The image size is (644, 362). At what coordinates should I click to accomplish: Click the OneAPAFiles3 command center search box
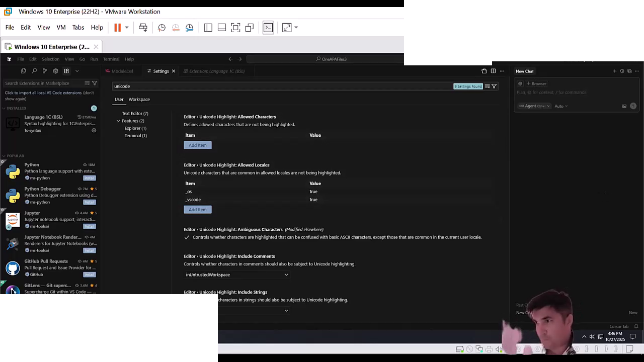[x=331, y=59]
